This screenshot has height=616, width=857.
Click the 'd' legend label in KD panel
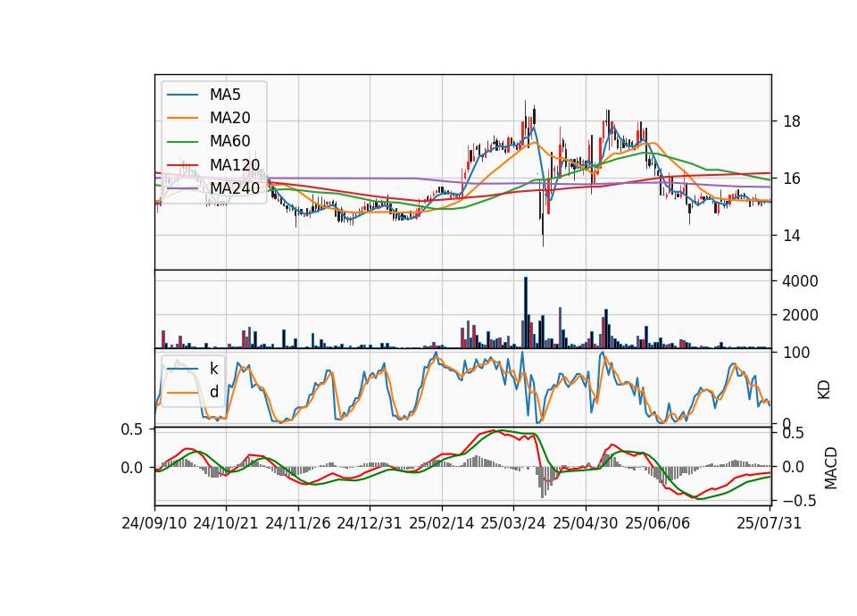coord(213,392)
